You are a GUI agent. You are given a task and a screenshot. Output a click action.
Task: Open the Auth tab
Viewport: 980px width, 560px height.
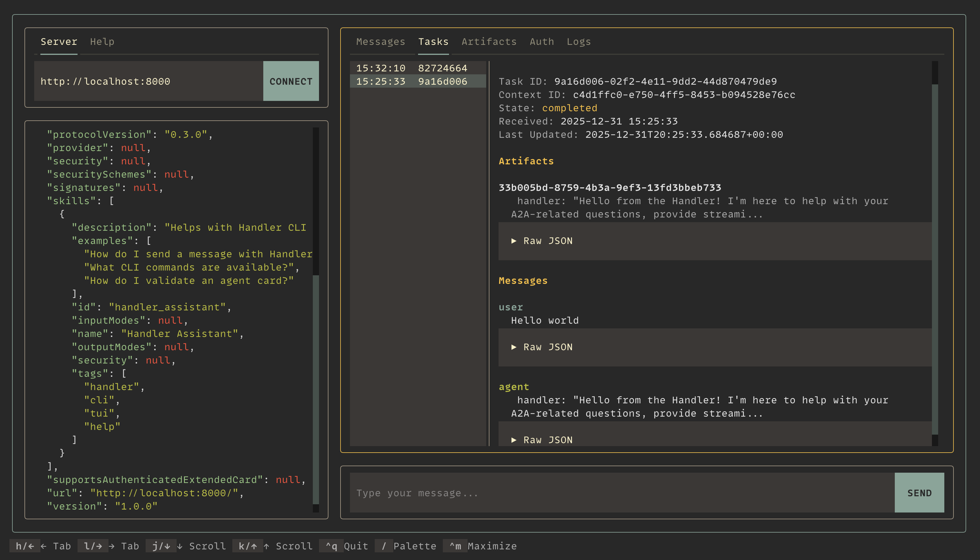coord(542,42)
